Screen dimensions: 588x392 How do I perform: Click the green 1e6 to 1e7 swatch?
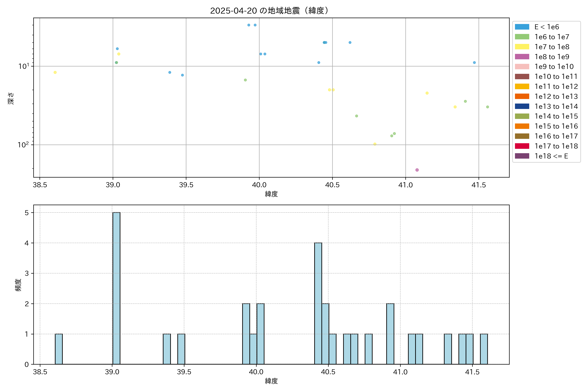[522, 37]
